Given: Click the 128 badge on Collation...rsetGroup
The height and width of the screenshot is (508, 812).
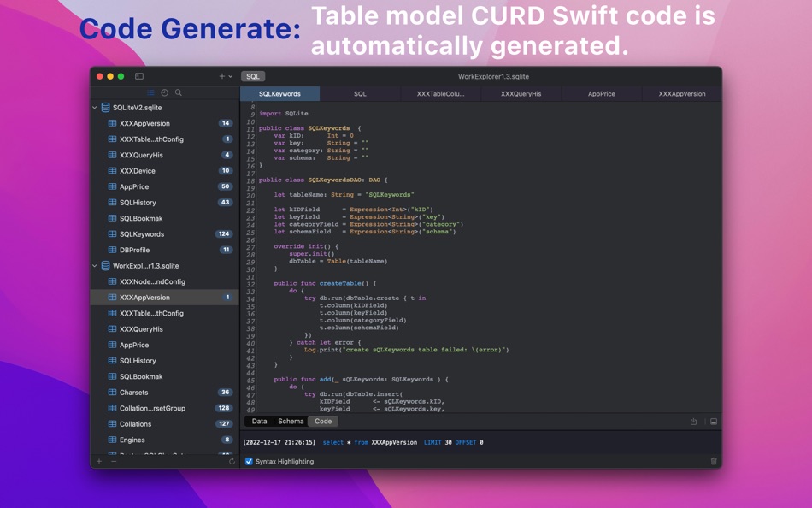Looking at the screenshot, I should 224,408.
